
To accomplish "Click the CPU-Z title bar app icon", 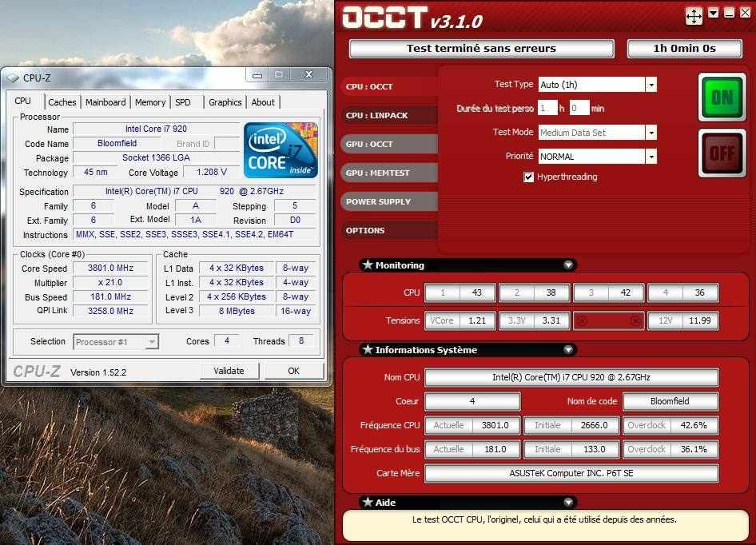I will (x=14, y=78).
